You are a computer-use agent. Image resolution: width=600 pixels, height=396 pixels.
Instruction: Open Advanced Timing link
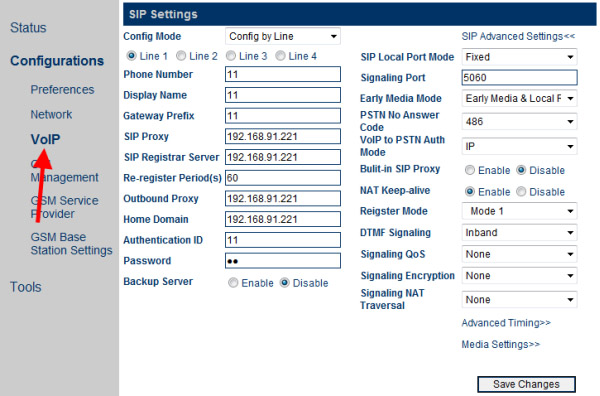pyautogui.click(x=506, y=323)
